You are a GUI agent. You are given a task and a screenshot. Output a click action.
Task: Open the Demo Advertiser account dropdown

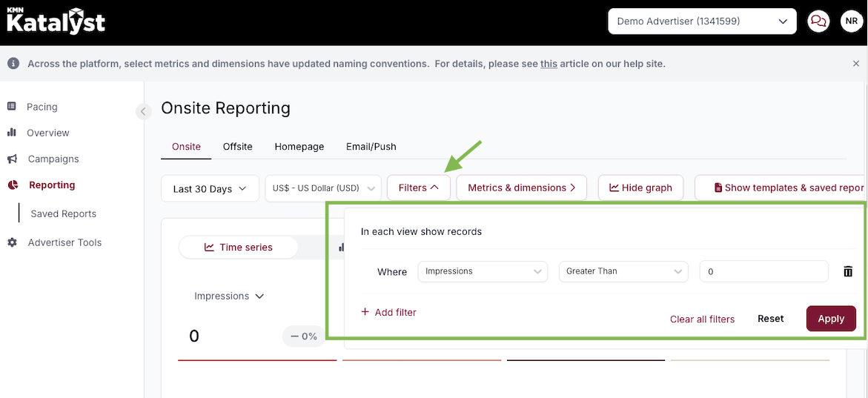pyautogui.click(x=702, y=21)
